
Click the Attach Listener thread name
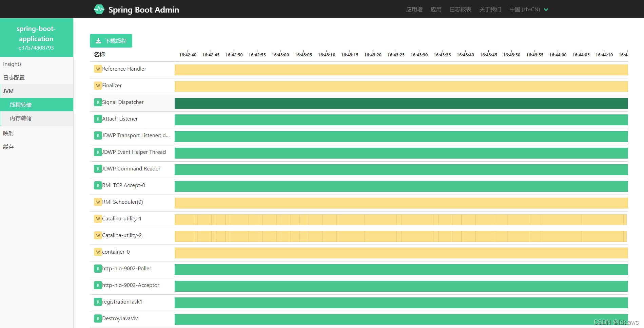120,119
